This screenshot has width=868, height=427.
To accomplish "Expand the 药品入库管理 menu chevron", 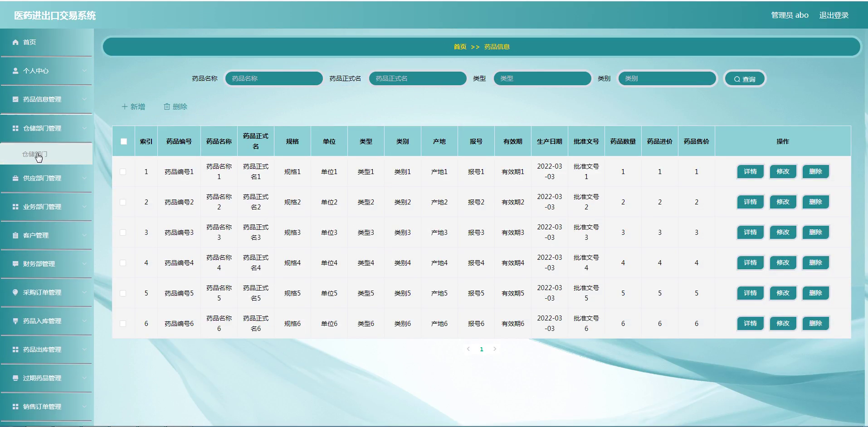I will [x=84, y=321].
